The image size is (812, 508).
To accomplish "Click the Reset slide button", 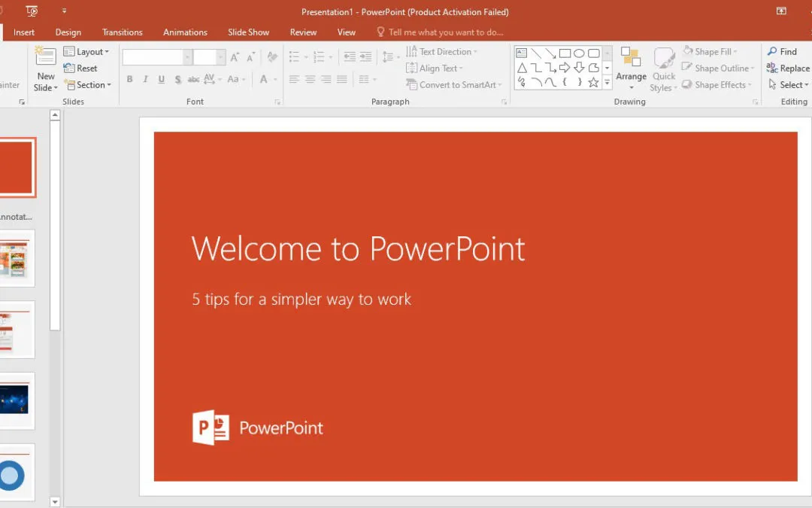I will pyautogui.click(x=80, y=68).
